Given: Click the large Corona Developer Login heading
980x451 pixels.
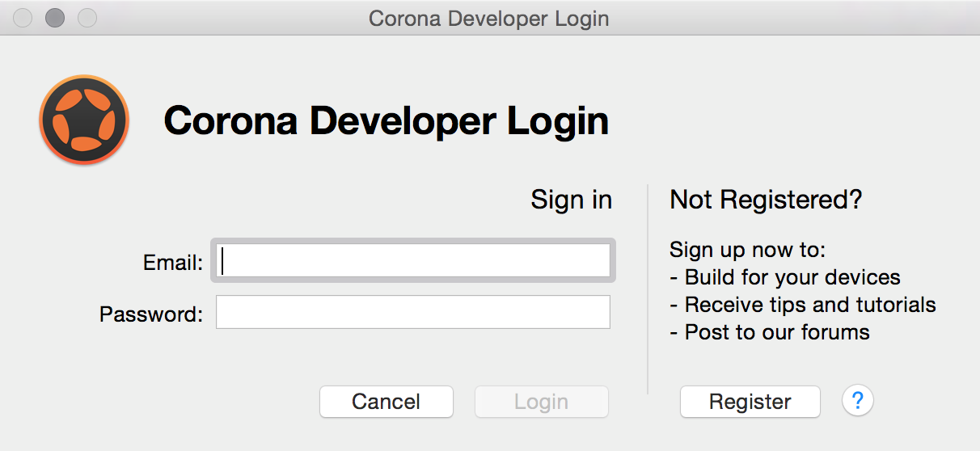Looking at the screenshot, I should 387,121.
